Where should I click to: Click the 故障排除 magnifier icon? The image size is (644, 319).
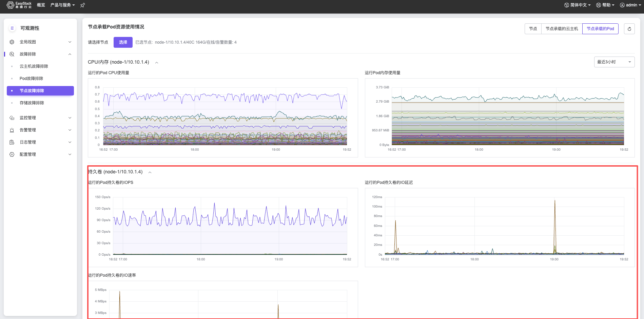[x=12, y=54]
